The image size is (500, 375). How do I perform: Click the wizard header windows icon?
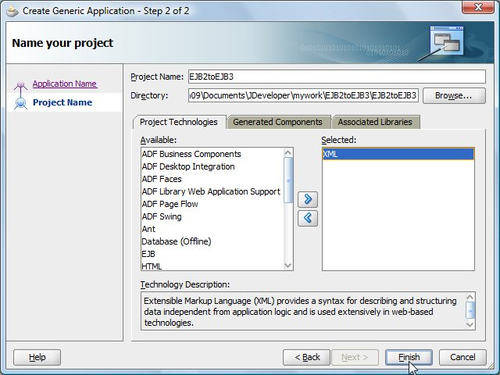[x=446, y=41]
